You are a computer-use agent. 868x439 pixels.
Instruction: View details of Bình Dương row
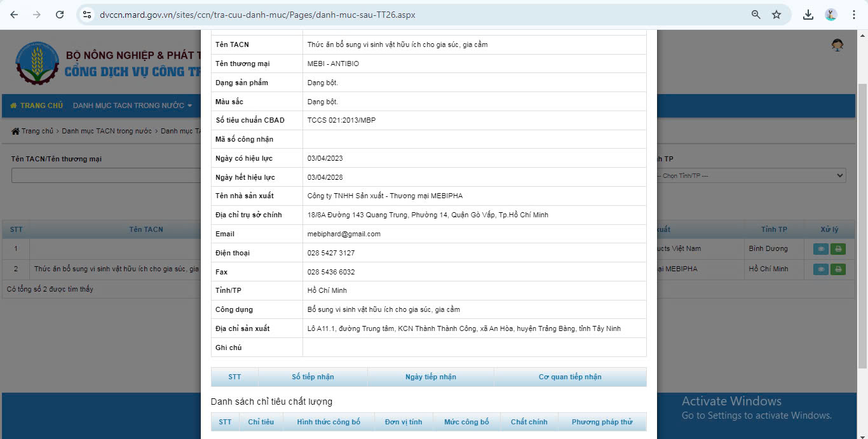coord(821,249)
